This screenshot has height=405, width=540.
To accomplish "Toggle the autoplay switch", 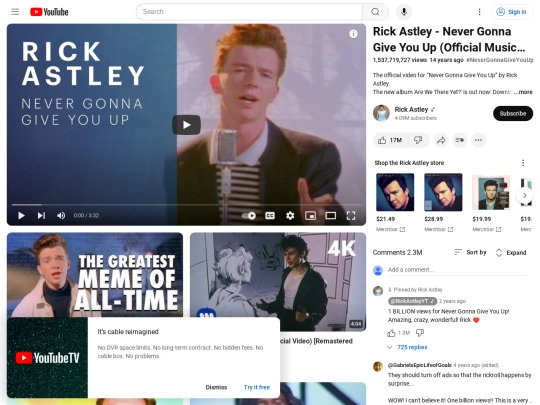I will [x=249, y=216].
